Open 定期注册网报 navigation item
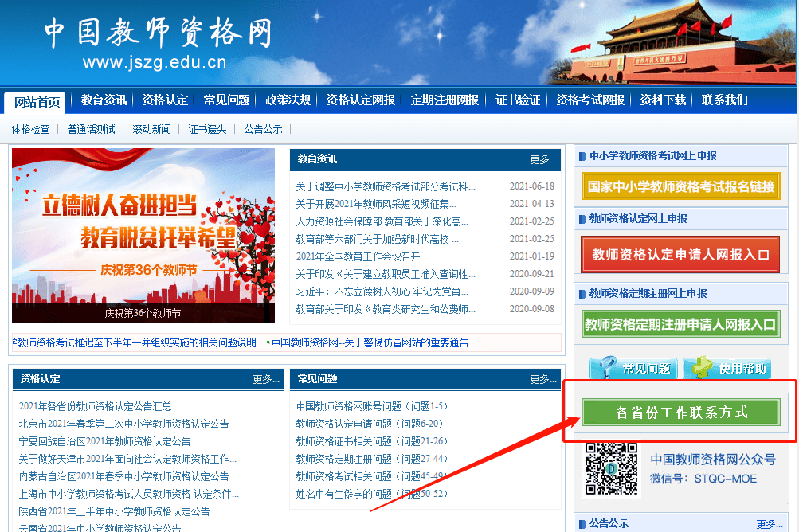Screen dimensions: 799x532 (x=445, y=100)
